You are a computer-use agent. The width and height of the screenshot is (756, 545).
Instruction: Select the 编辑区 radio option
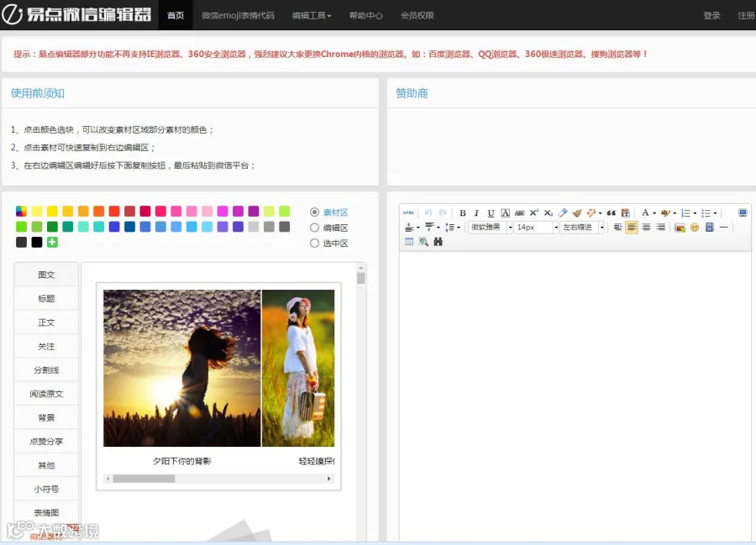[x=314, y=228]
